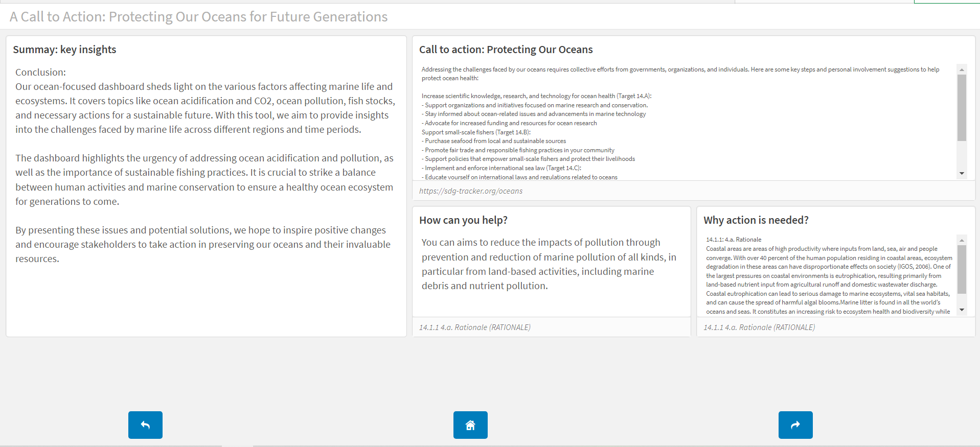Select the Why action is needed scrollbar thumb
Image resolution: width=980 pixels, height=447 pixels.
962,269
